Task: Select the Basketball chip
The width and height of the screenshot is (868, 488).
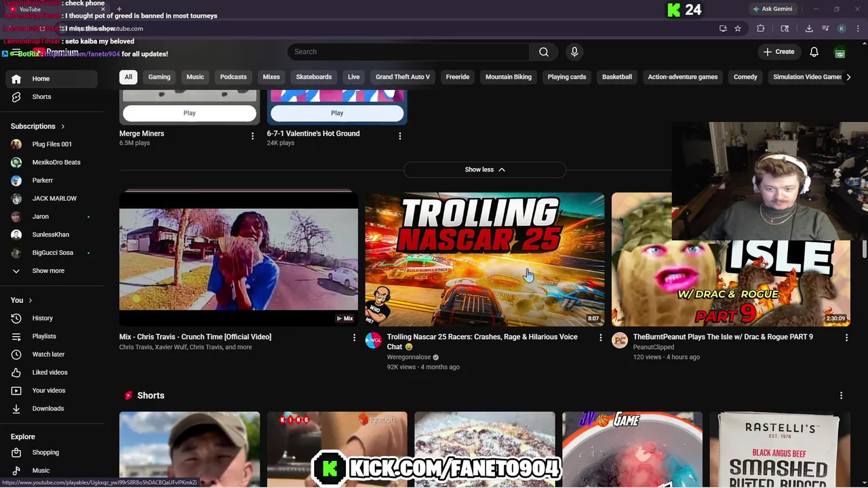Action: [617, 77]
